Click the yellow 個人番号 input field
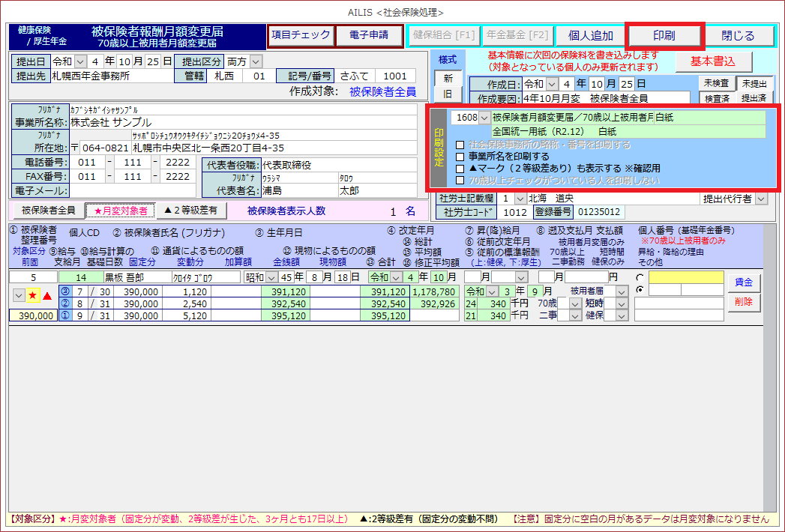Viewport: 785px width, 532px height. (686, 277)
